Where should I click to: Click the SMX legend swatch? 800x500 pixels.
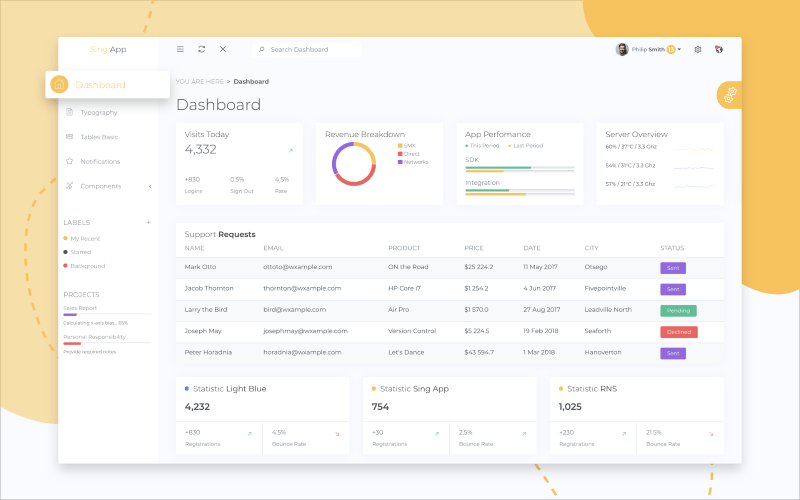[x=400, y=146]
